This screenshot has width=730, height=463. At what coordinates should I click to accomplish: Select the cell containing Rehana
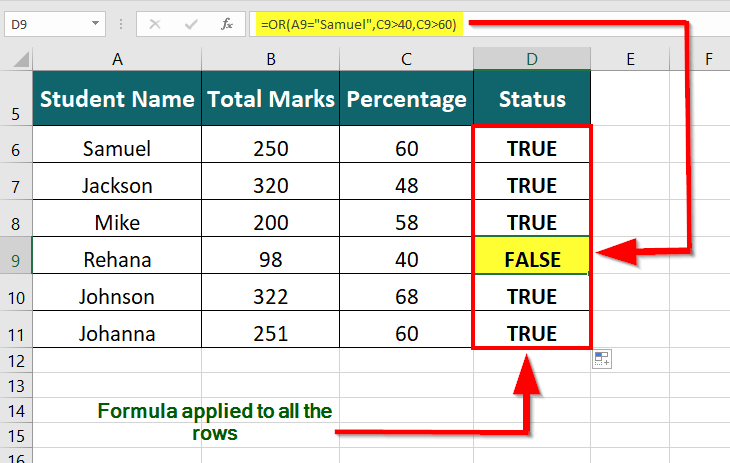point(117,255)
